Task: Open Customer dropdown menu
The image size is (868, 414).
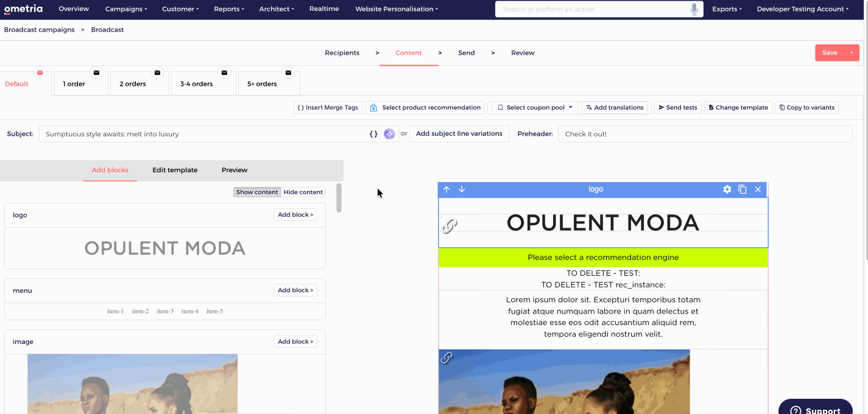Action: pos(180,9)
